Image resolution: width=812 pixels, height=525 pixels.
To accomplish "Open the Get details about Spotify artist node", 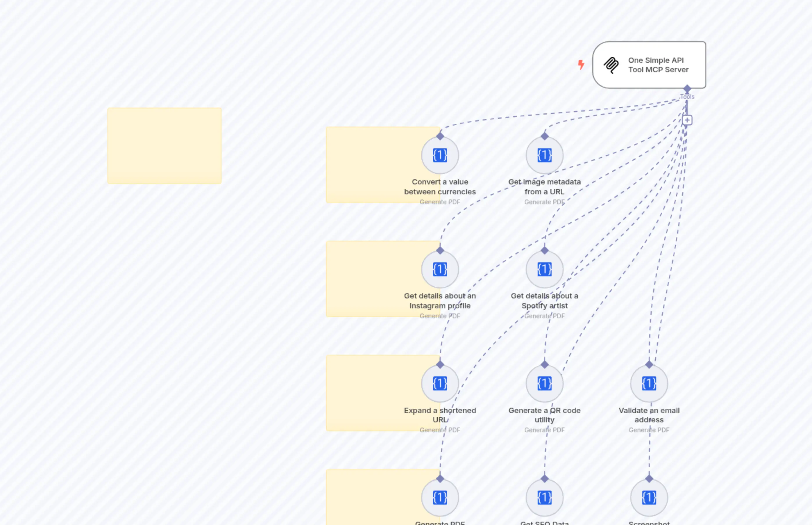I will 544,269.
